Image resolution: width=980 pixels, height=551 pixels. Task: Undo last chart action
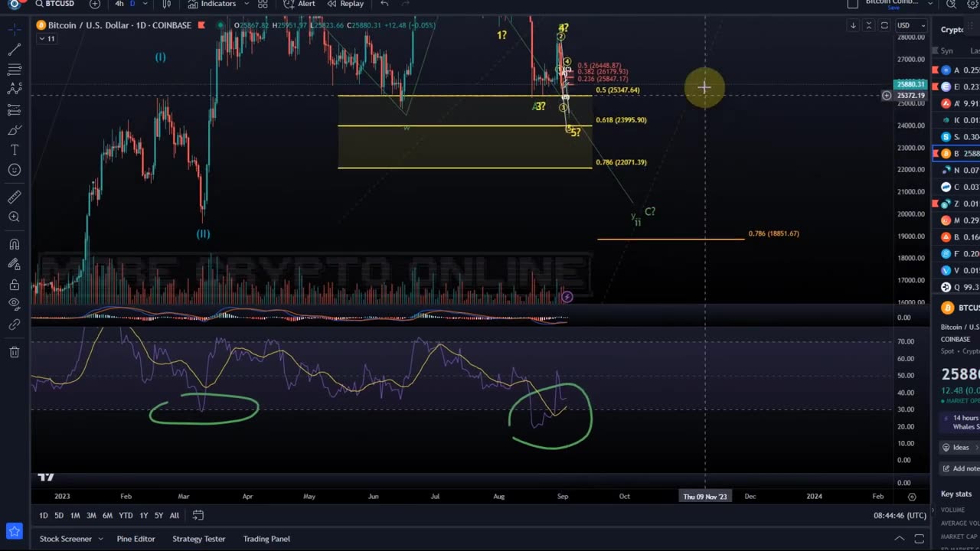tap(384, 4)
